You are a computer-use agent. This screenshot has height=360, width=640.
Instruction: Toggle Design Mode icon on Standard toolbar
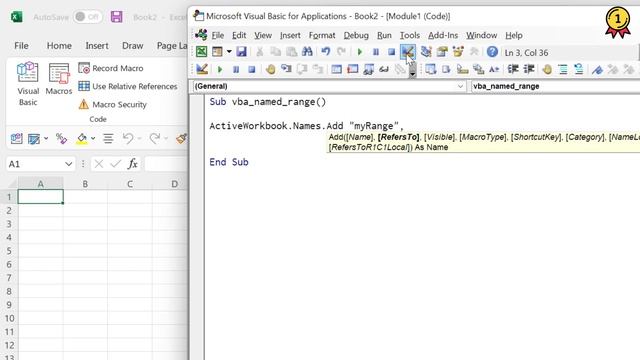pos(408,52)
